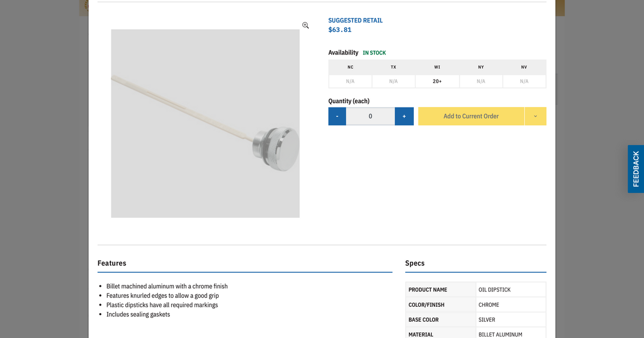Click the Quantity (each) label
Viewport: 644px width, 338px height.
pos(349,101)
